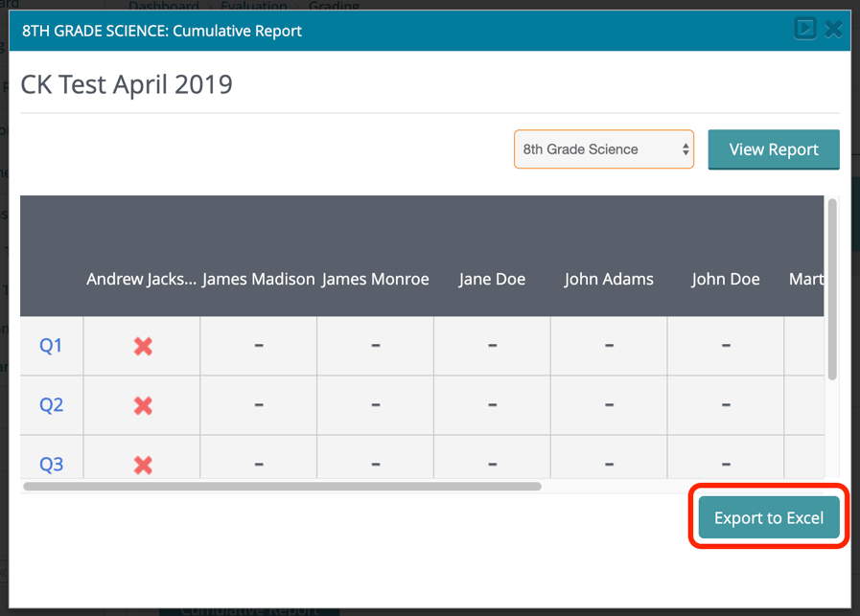860x616 pixels.
Task: Click the horizontal scrollbar below the table
Action: 282,487
